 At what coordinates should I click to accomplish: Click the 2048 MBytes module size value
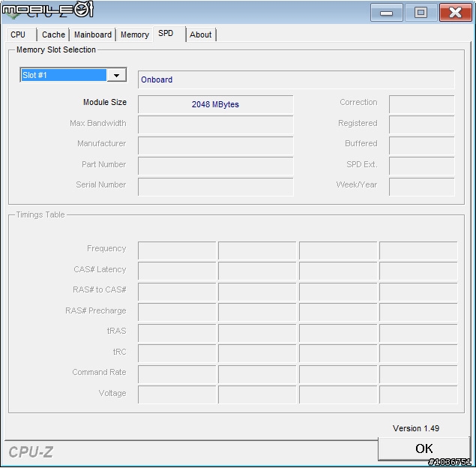coord(216,104)
